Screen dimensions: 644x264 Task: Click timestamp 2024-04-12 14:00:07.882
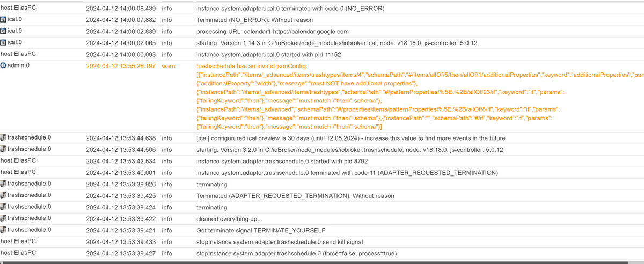pyautogui.click(x=121, y=20)
